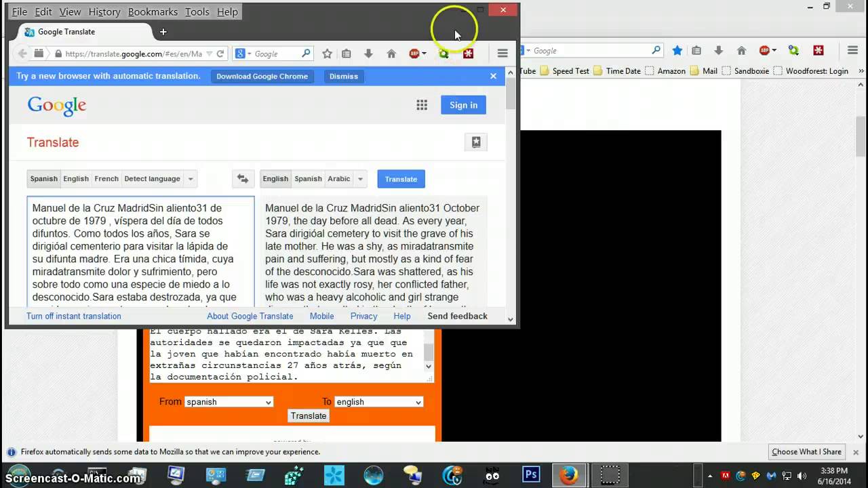The width and height of the screenshot is (868, 488).
Task: Open a new tab with plus button
Action: click(163, 32)
